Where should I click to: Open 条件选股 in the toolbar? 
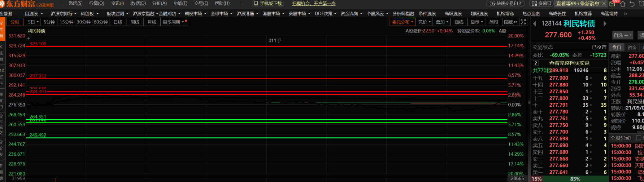coord(427,14)
